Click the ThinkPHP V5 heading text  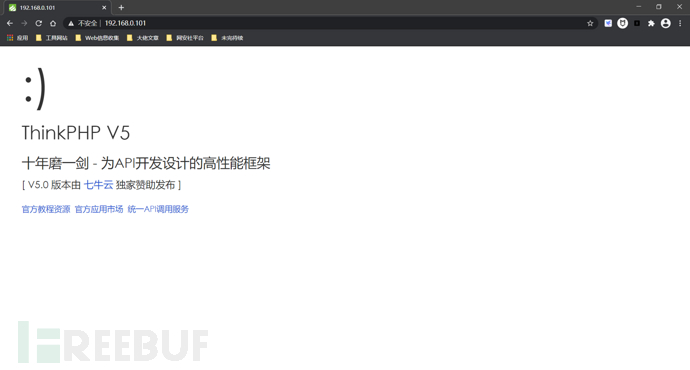pyautogui.click(x=76, y=133)
